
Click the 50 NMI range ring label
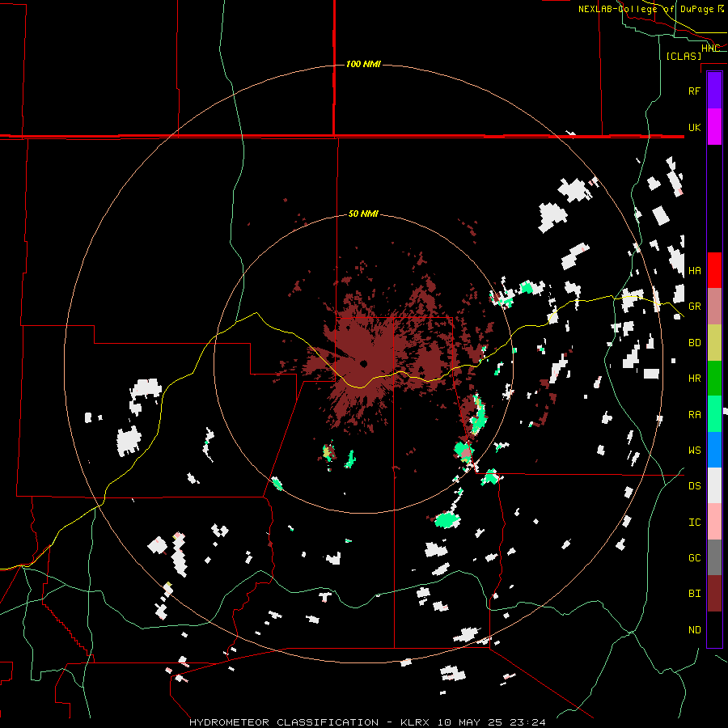tap(363, 214)
